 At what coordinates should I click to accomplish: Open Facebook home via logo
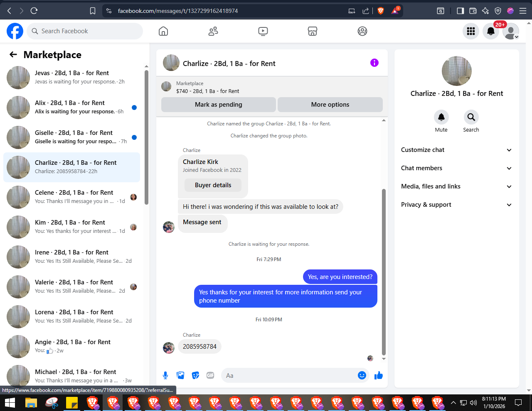click(x=15, y=31)
